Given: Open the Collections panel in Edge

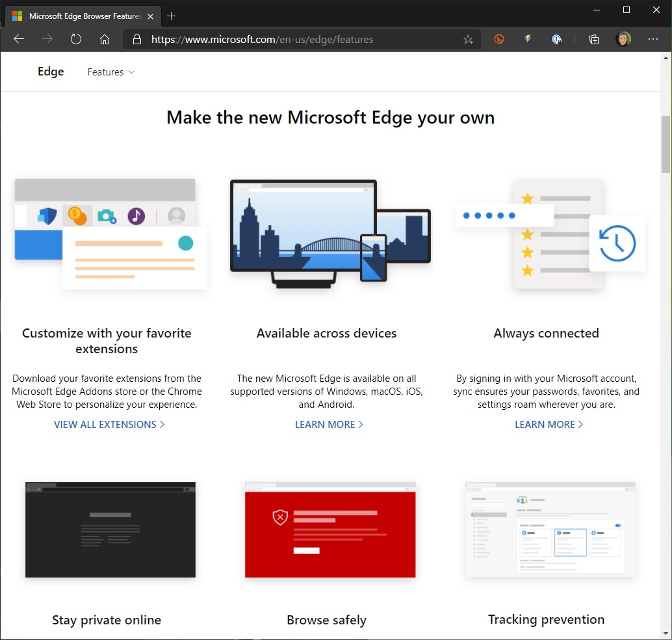Looking at the screenshot, I should point(593,39).
